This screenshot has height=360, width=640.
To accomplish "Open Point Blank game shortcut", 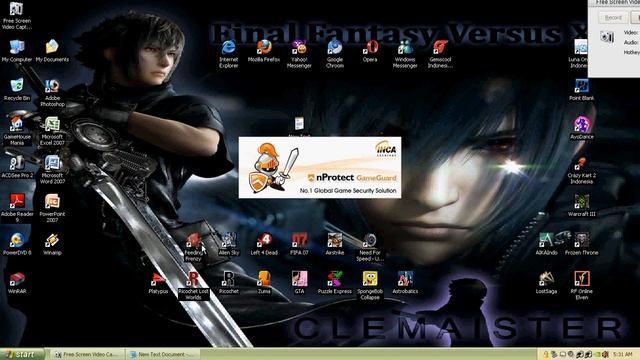I will (x=582, y=90).
